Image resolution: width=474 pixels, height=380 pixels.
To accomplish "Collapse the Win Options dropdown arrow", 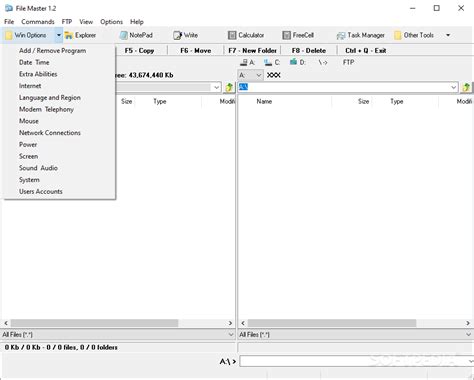I will [x=59, y=35].
